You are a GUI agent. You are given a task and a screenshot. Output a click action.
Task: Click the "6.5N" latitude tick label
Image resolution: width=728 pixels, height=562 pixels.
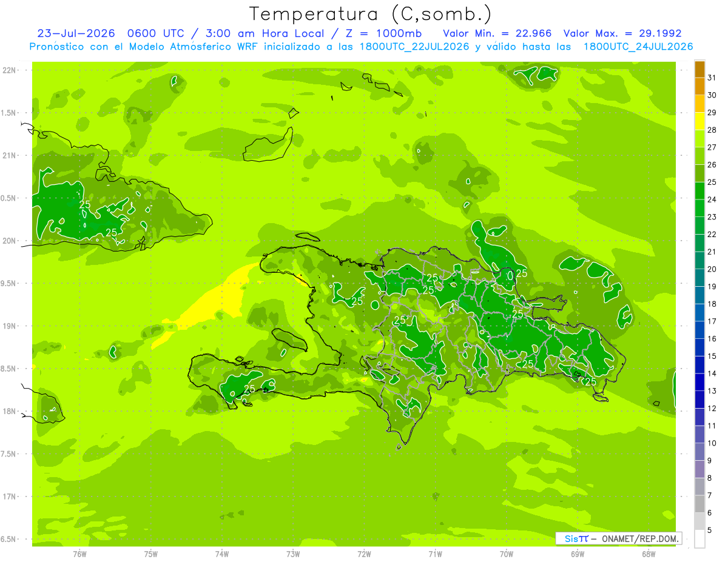(9, 539)
